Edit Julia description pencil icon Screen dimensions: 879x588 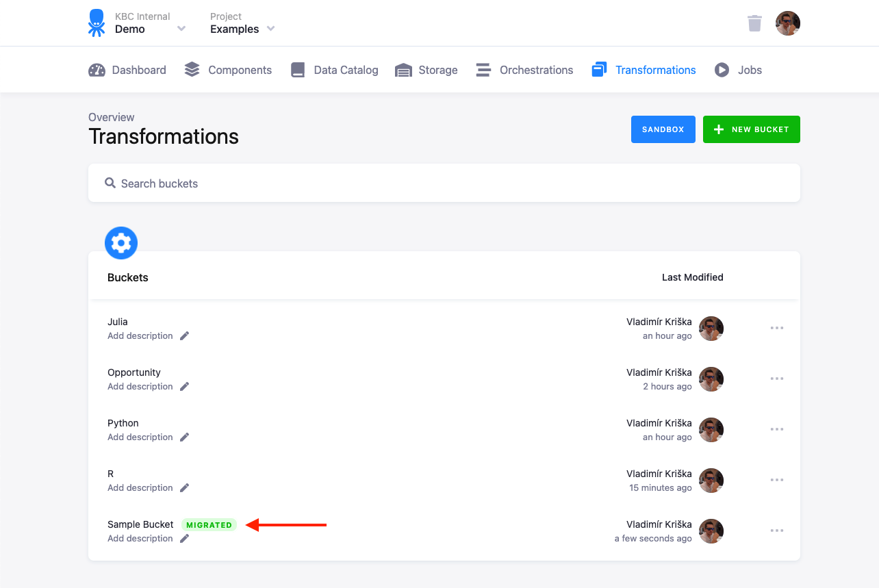[x=184, y=336]
